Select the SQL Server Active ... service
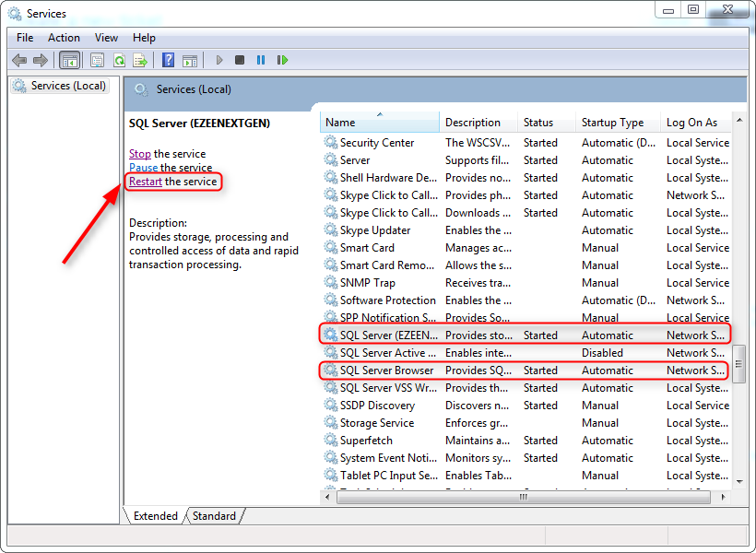The height and width of the screenshot is (553, 756). (387, 352)
